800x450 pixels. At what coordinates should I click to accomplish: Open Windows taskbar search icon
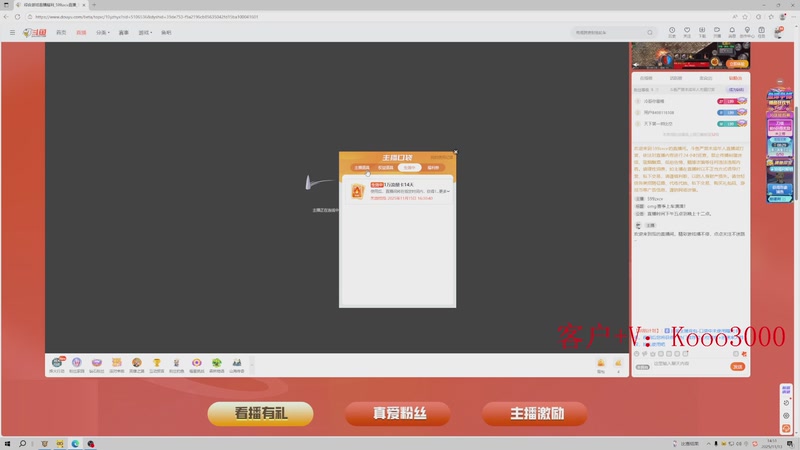22,444
